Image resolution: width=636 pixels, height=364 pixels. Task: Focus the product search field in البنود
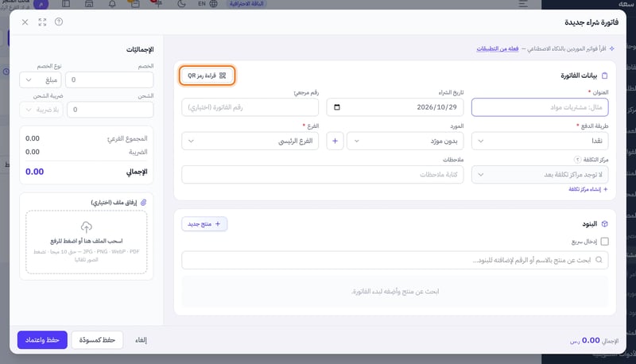click(x=395, y=260)
